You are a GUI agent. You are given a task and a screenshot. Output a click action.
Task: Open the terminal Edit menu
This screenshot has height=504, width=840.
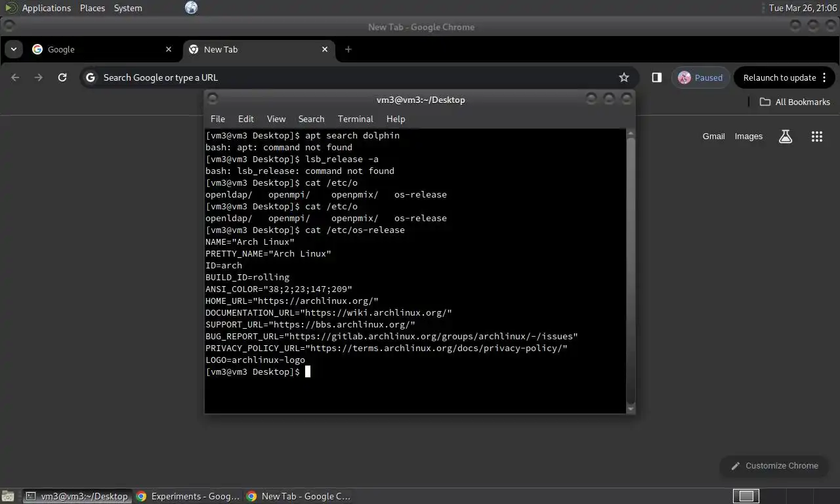pos(246,119)
